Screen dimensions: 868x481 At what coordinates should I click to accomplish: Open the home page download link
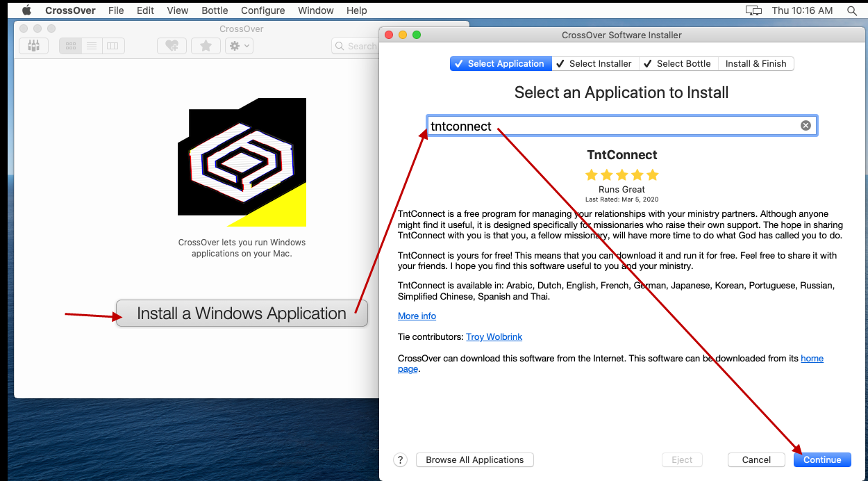pyautogui.click(x=812, y=359)
